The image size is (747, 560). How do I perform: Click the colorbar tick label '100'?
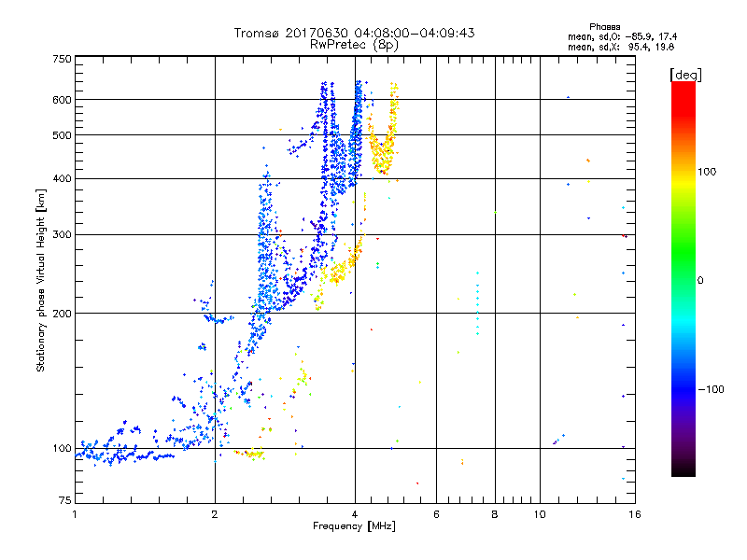tap(707, 172)
